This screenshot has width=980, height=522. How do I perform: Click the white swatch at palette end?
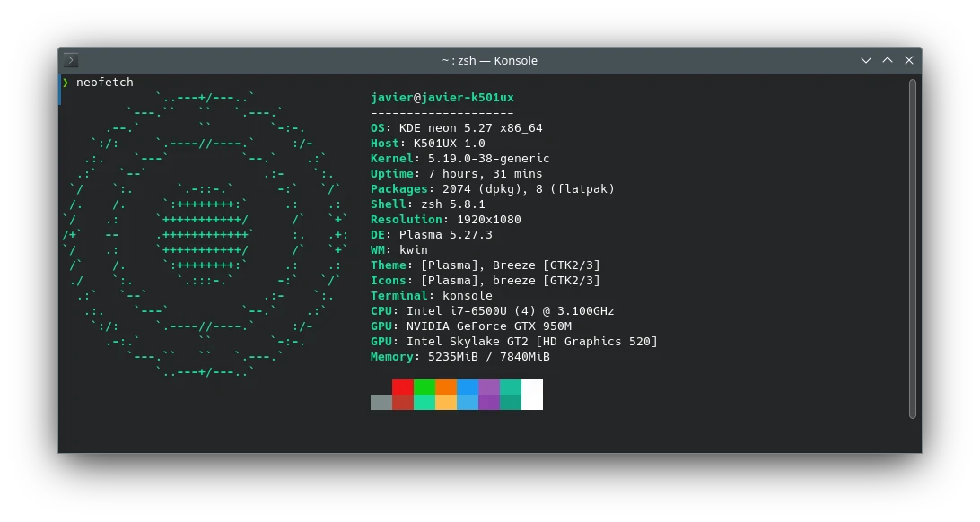pyautogui.click(x=532, y=395)
